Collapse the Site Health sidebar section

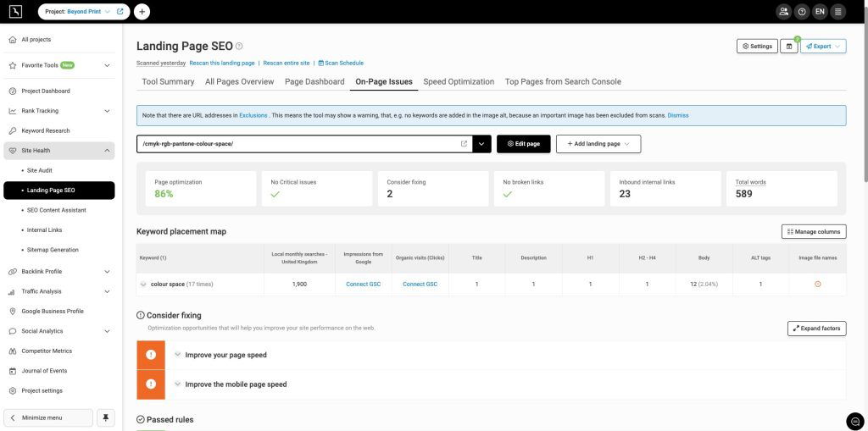click(107, 151)
